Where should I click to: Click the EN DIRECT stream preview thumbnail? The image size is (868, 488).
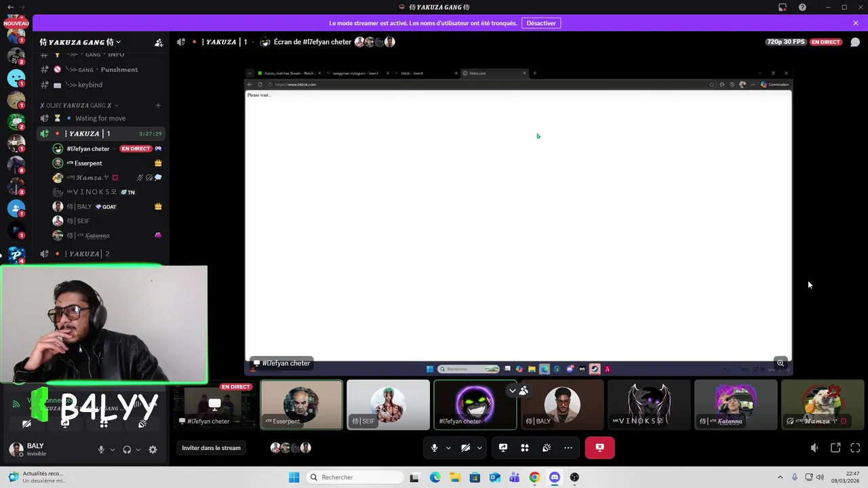(x=215, y=405)
